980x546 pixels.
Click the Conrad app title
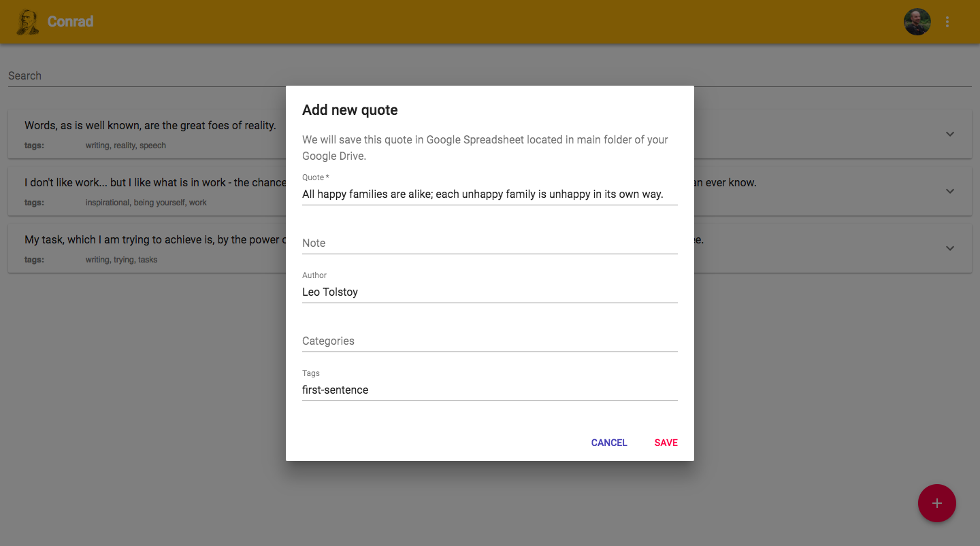click(x=71, y=22)
